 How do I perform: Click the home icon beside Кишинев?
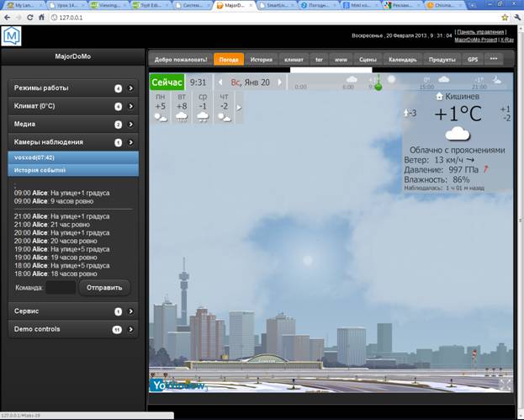coord(439,97)
